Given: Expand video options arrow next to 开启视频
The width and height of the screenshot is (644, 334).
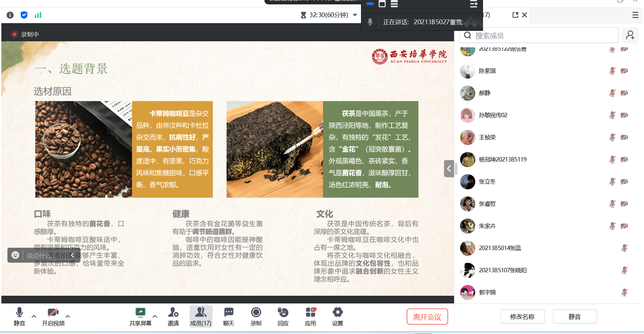Looking at the screenshot, I should point(68,316).
